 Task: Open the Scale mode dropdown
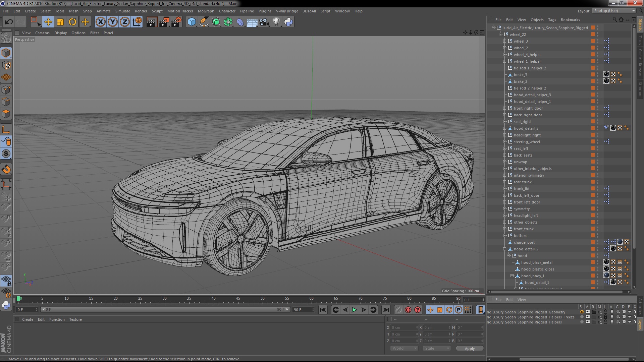pos(436,348)
